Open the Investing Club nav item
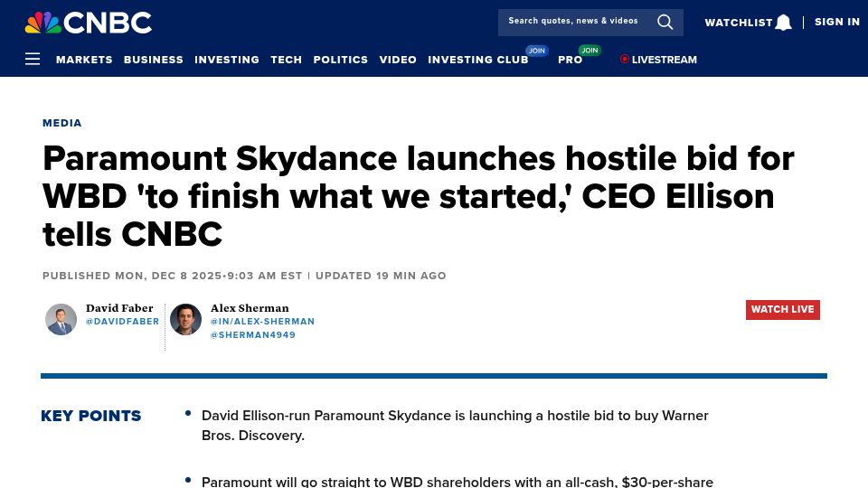Screen dimensions: 868x488 (478, 60)
